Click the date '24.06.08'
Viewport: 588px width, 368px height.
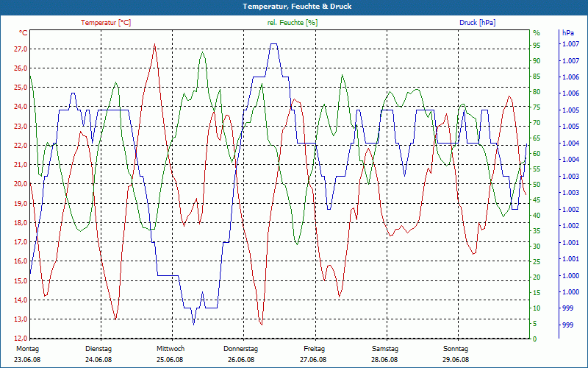coord(98,360)
